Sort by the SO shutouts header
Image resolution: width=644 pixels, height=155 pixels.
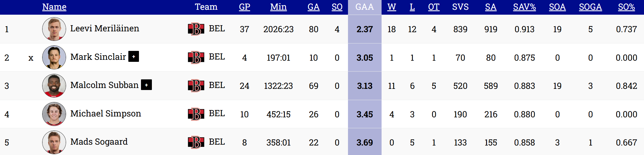coord(337,7)
